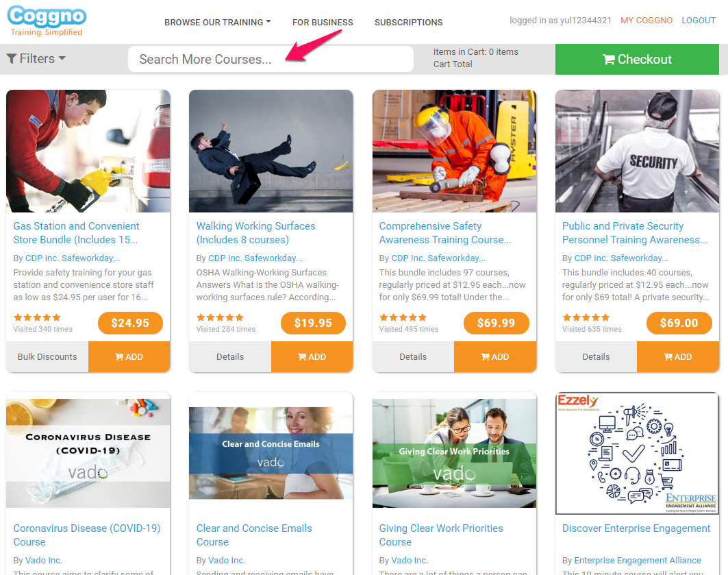Image resolution: width=728 pixels, height=575 pixels.
Task: Add Comprehensive Safety Awareness course to cart
Action: pos(495,356)
